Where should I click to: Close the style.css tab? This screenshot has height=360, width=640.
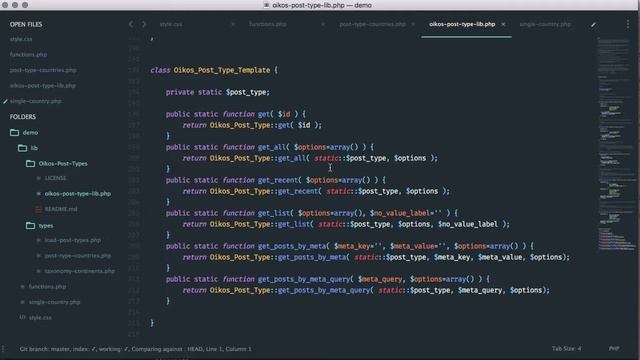tap(233, 24)
